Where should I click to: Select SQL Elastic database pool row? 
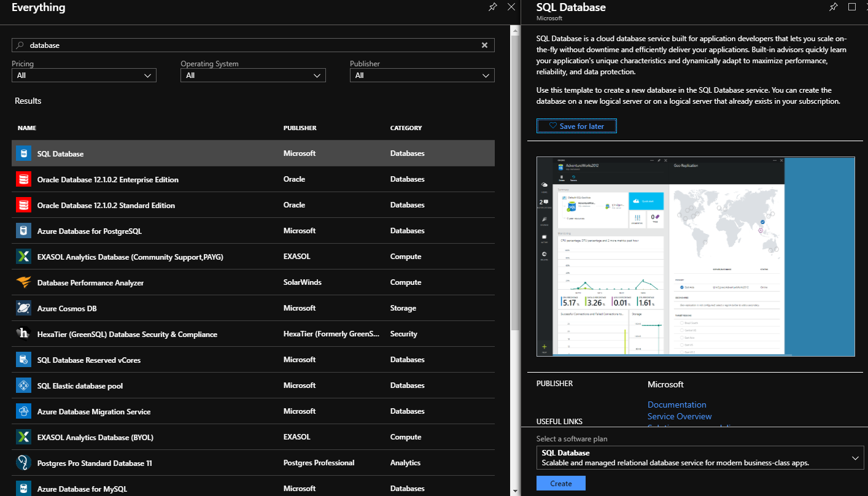tap(253, 386)
